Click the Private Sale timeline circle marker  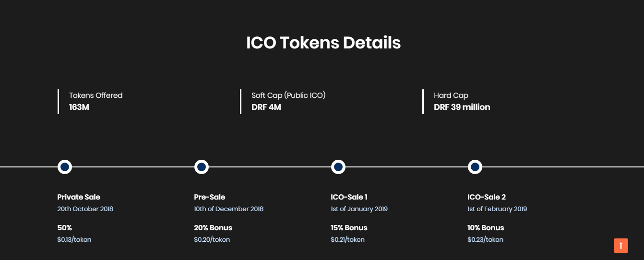click(x=65, y=167)
